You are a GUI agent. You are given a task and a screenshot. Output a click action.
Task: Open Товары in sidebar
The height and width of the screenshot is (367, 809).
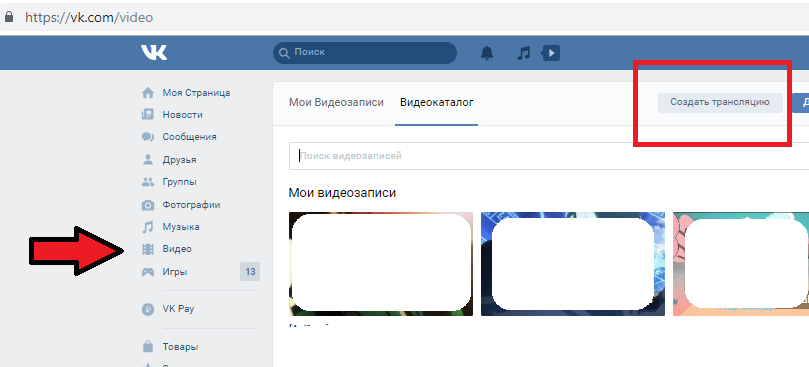(180, 346)
